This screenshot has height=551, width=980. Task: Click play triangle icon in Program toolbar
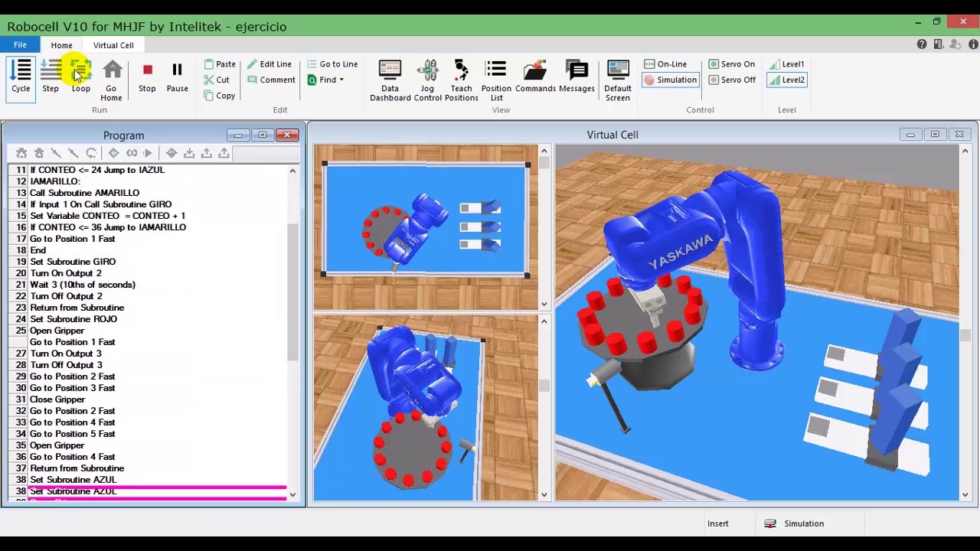[x=149, y=153]
